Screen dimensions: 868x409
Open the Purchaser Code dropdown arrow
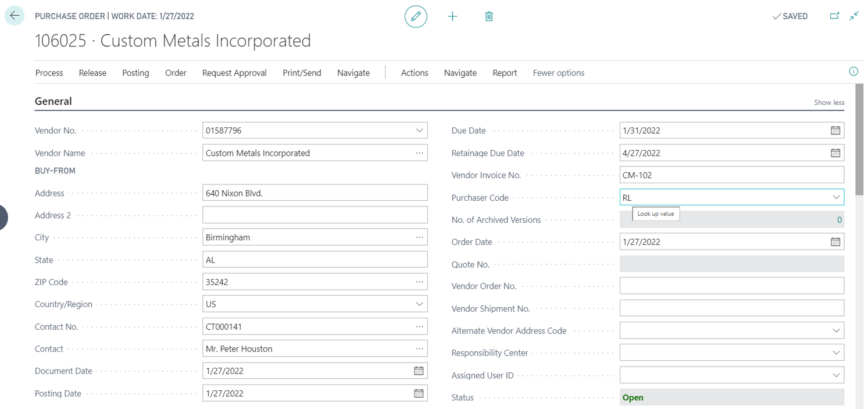(x=836, y=198)
